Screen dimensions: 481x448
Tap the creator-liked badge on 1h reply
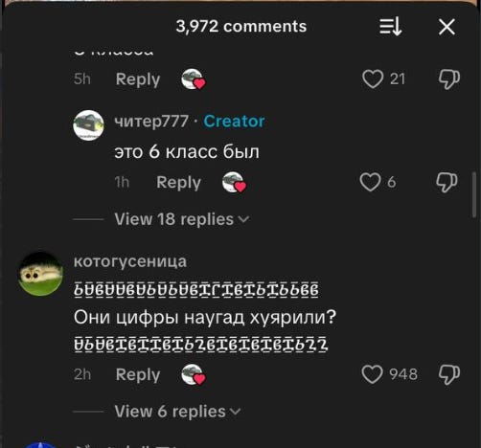pyautogui.click(x=234, y=183)
